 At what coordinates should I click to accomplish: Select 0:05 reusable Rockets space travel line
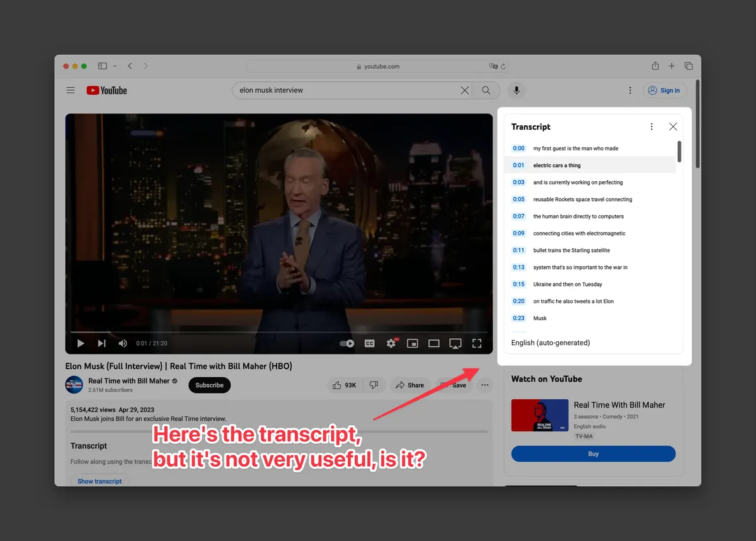point(590,200)
